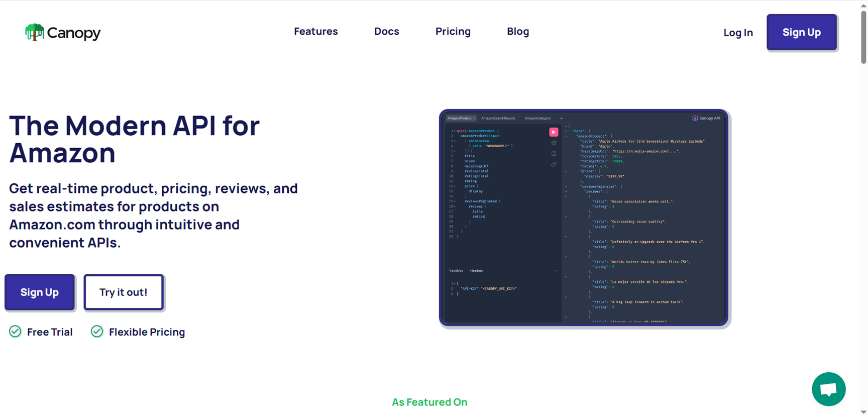This screenshot has height=417, width=868.
Task: Click the Free Trial checkmark icon
Action: point(15,332)
